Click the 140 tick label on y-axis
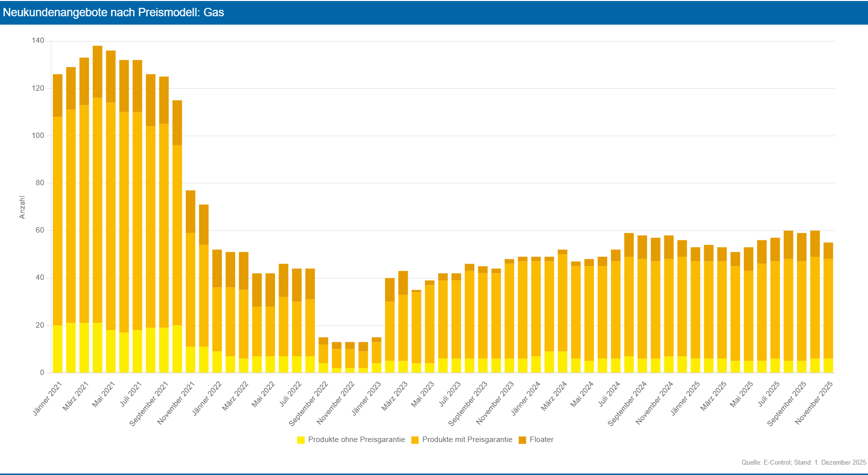Viewport: 868px width, 475px height. coord(38,41)
